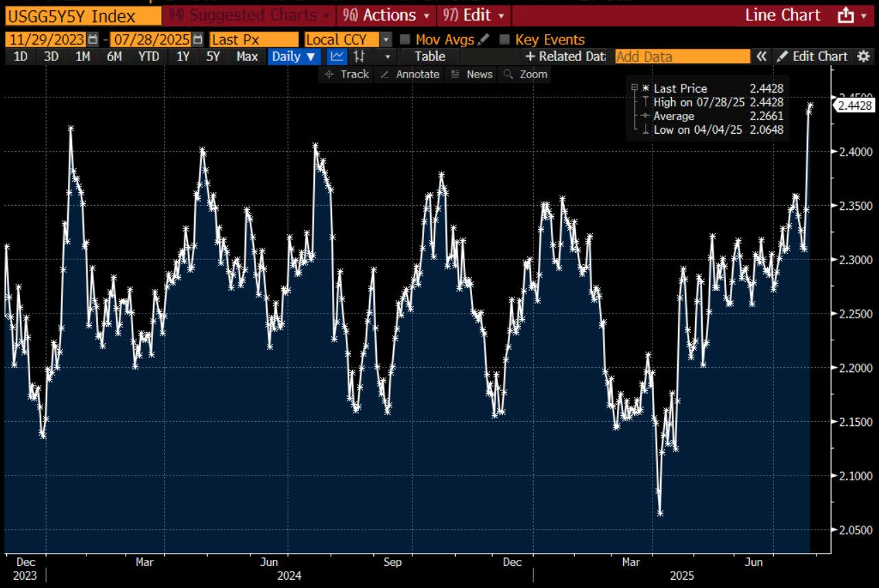Activate the Track crosshair tool

(347, 74)
